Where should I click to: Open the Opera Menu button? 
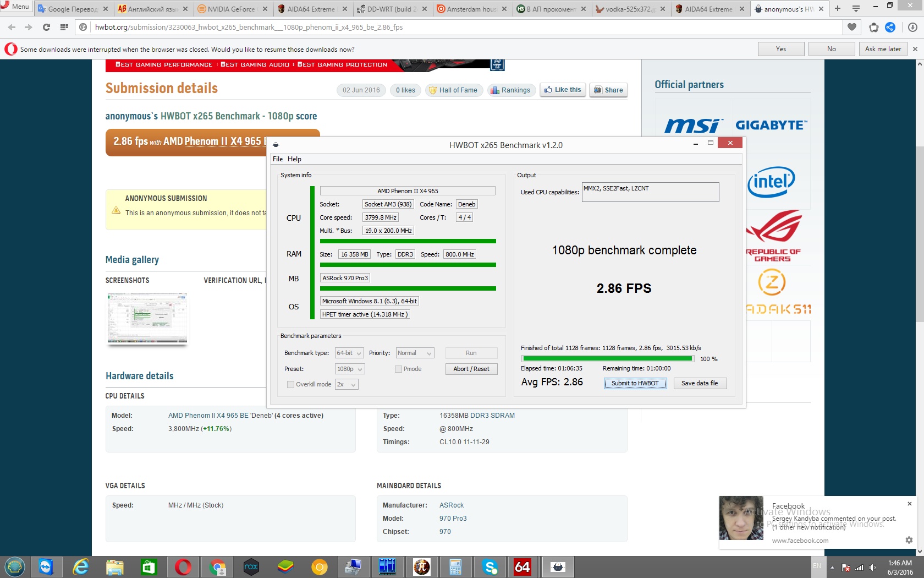[x=15, y=7]
